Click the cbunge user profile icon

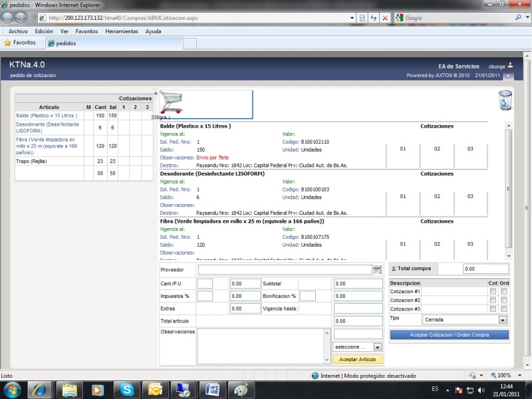(x=511, y=65)
